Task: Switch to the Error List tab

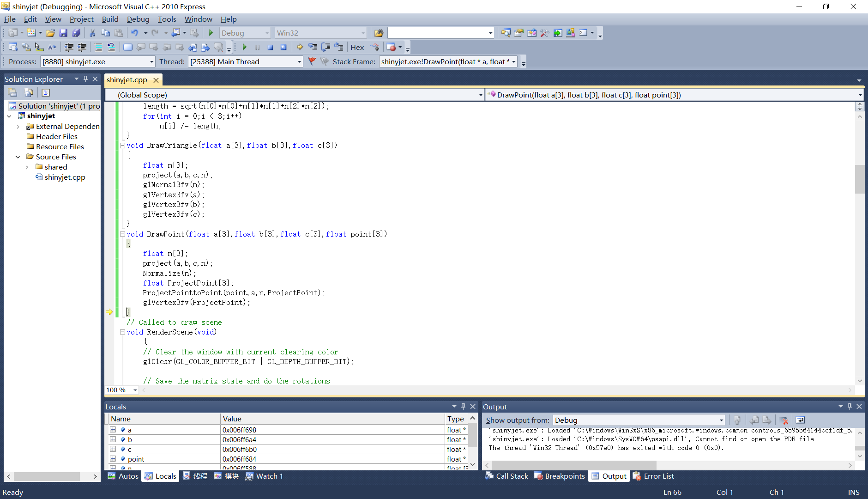Action: point(653,476)
